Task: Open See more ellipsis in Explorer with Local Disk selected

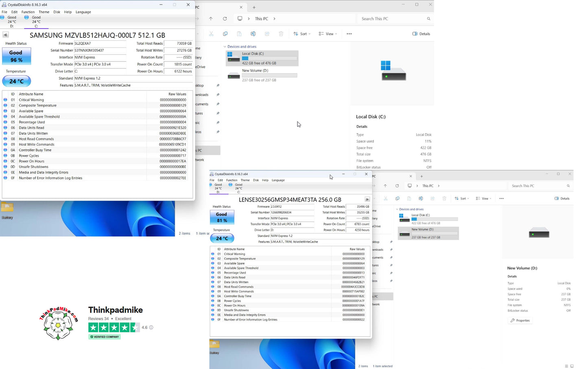Action: [x=349, y=34]
